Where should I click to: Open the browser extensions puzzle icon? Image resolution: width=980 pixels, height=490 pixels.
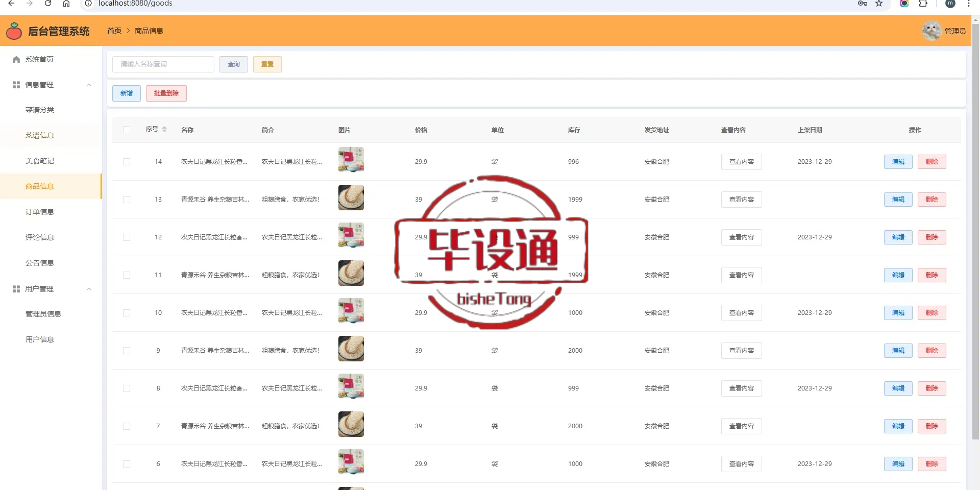pyautogui.click(x=923, y=4)
